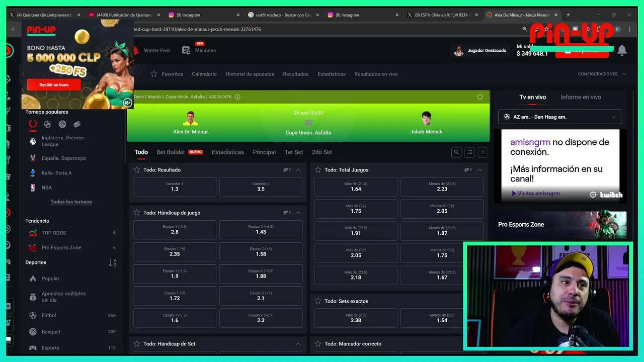Screen dimensions: 644x362
Task: Click the Pro Esports Zone sidebar icon
Action: click(33, 247)
